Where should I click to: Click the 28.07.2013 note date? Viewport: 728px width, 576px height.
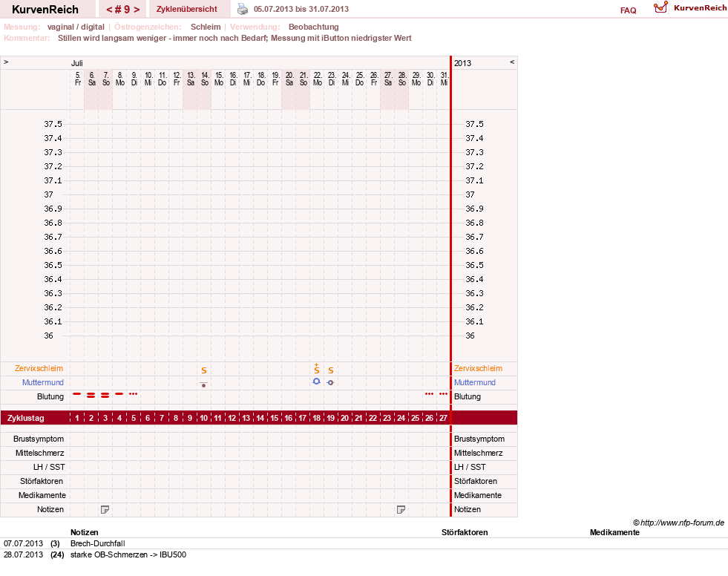click(23, 554)
